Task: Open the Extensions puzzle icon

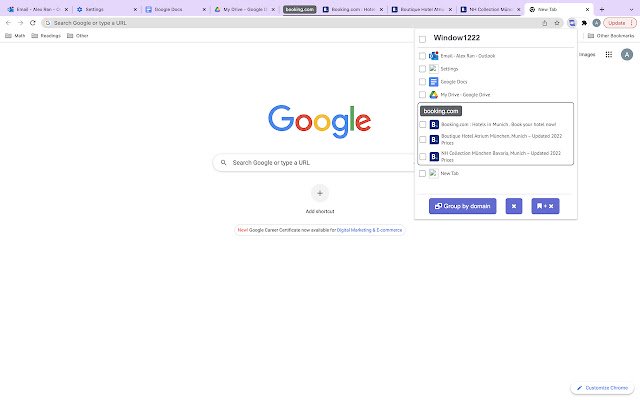Action: coord(584,23)
